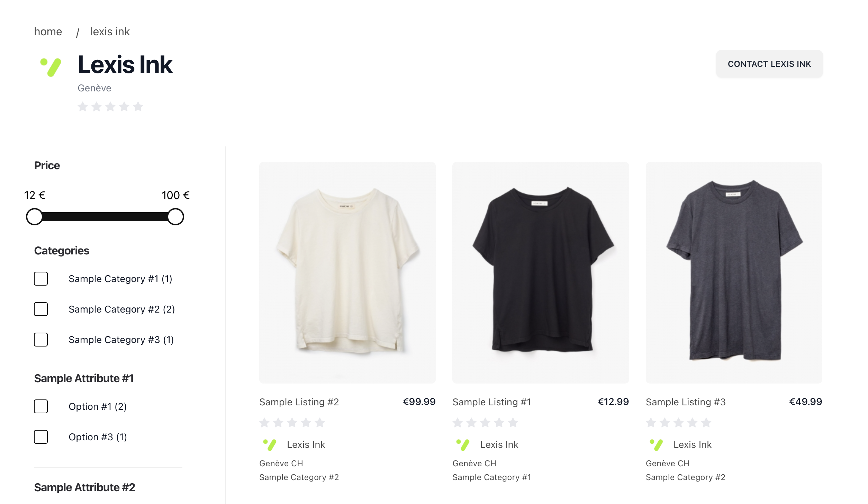Select the Option #1 attribute checkbox
The width and height of the screenshot is (868, 504).
pos(41,406)
